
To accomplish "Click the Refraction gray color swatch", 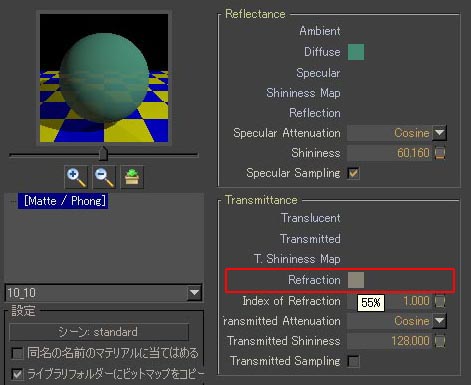I will (x=356, y=280).
